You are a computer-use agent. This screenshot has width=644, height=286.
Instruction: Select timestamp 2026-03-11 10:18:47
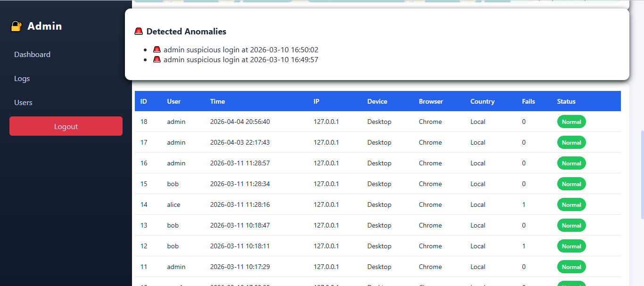pyautogui.click(x=240, y=225)
